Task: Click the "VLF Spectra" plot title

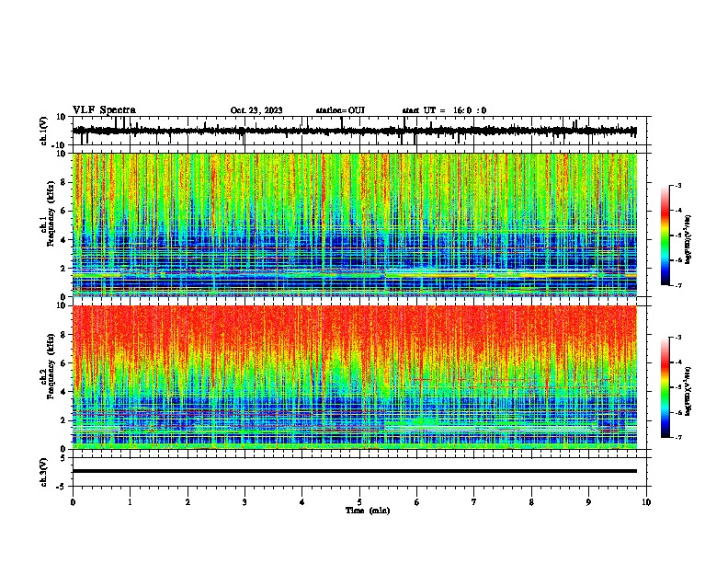Action: click(x=104, y=110)
